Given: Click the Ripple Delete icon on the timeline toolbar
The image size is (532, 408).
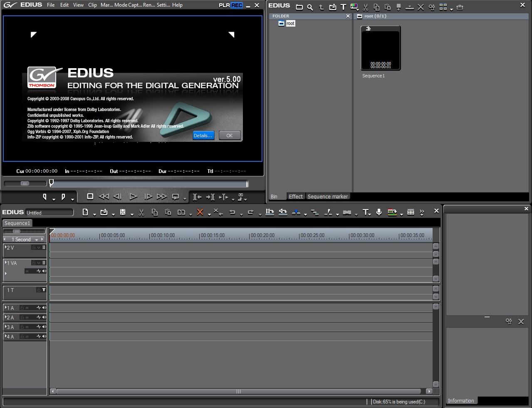Looking at the screenshot, I should coord(218,212).
